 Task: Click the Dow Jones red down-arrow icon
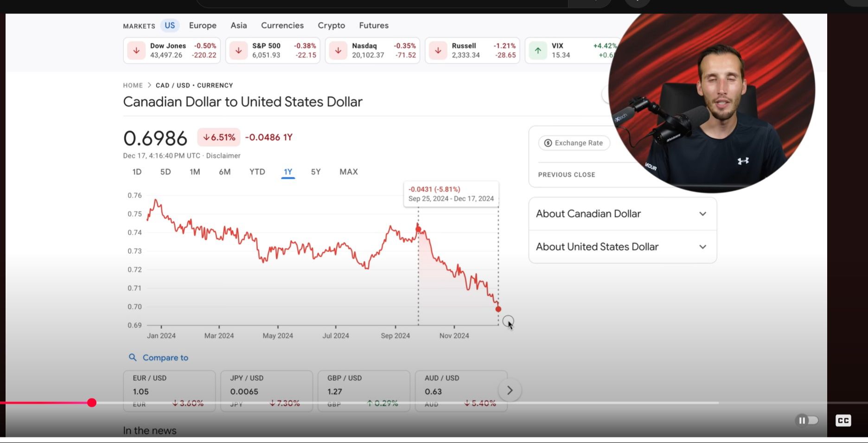(136, 51)
